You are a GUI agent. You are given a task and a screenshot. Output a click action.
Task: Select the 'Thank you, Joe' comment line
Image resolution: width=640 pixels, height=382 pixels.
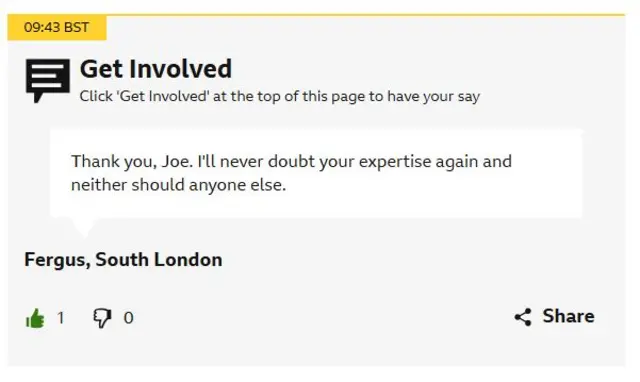tap(291, 161)
